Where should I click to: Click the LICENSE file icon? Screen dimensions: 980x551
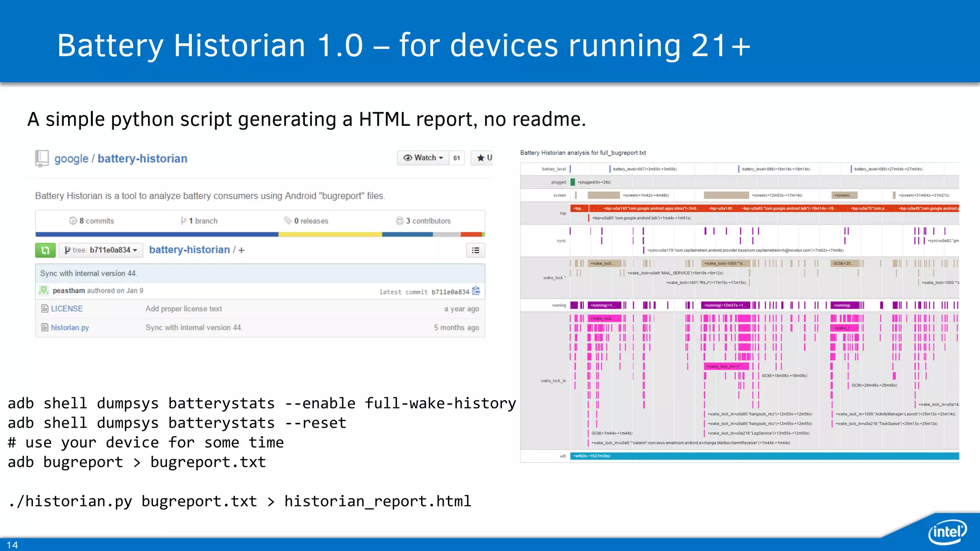45,309
